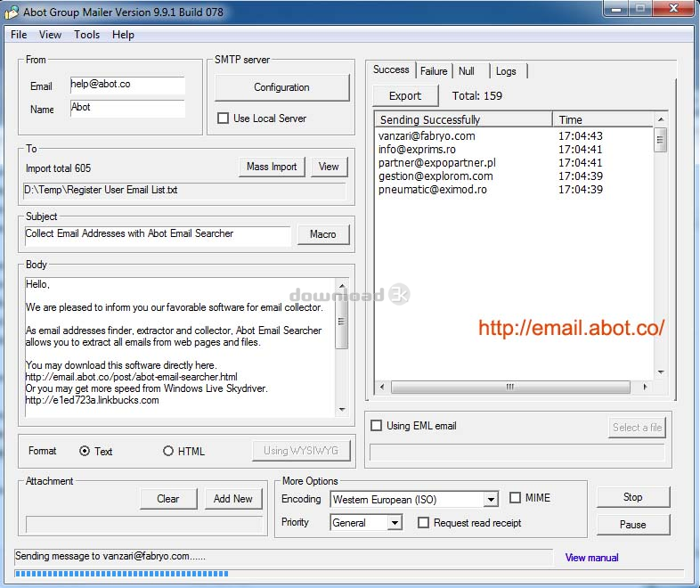Click the From Name input field
The image size is (700, 588).
127,109
